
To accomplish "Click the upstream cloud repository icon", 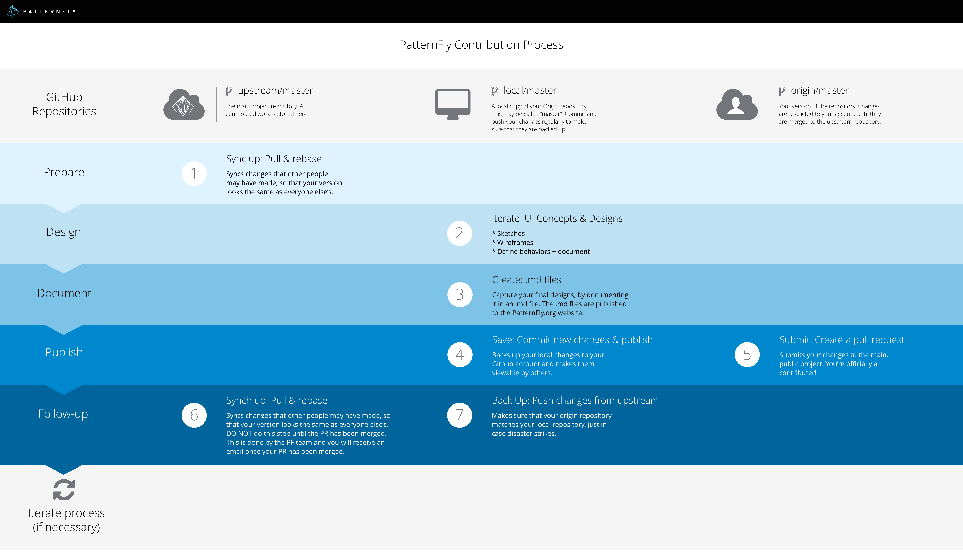I will coord(184,104).
